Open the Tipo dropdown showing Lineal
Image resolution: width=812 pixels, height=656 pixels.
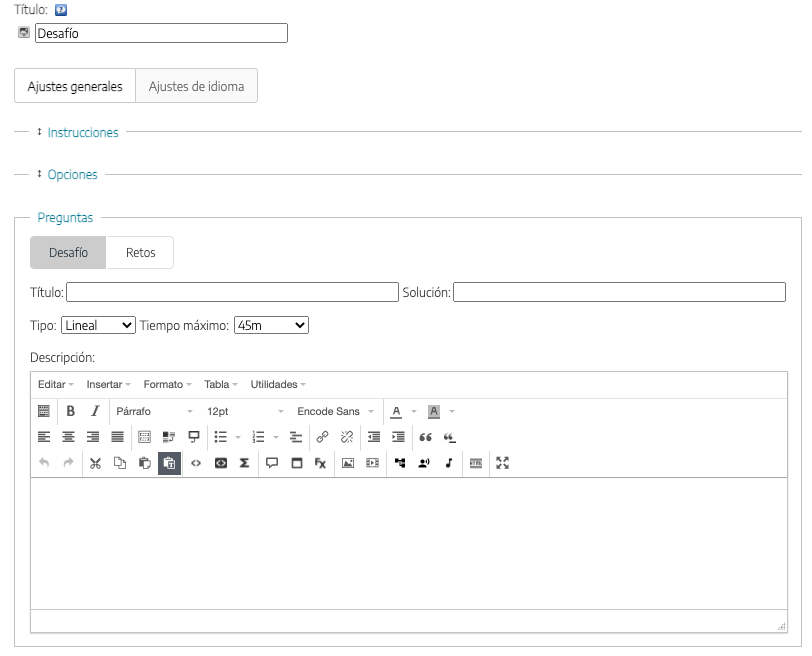click(x=98, y=325)
